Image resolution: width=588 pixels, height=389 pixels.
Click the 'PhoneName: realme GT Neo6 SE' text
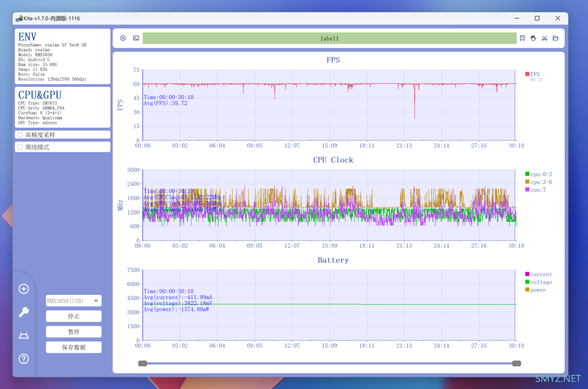click(52, 45)
